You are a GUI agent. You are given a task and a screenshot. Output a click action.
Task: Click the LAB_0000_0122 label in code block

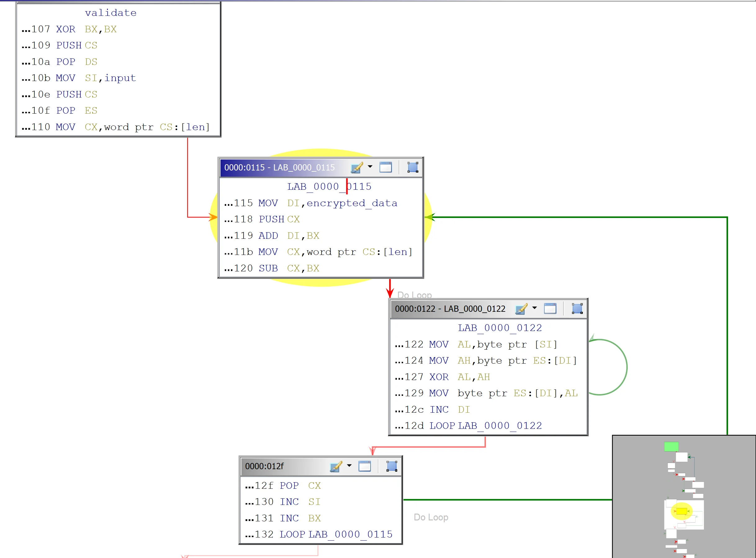click(x=500, y=328)
